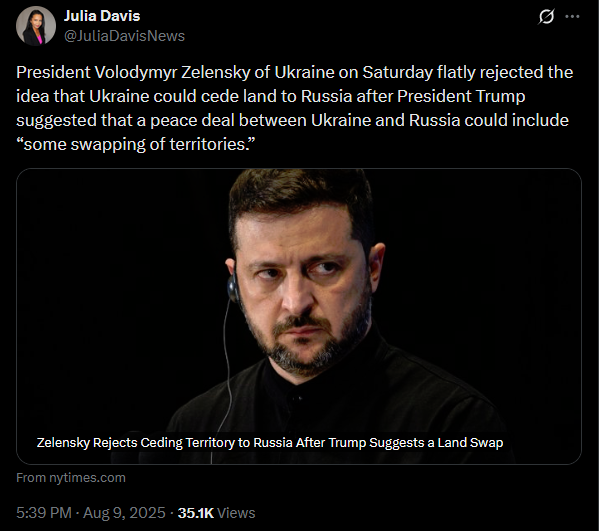Click the 5:39 PM timestamp
Screen dimensions: 599x531
click(x=44, y=513)
